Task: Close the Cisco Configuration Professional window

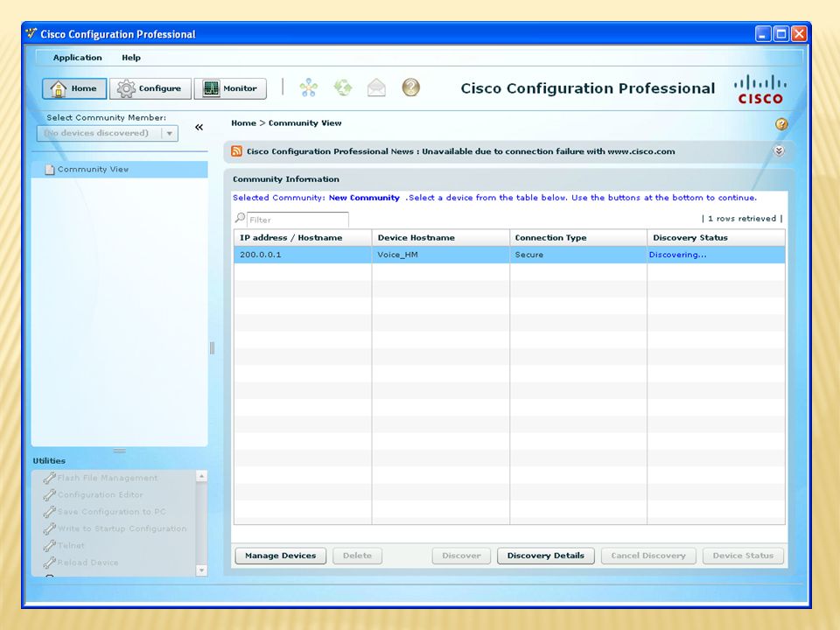Action: pos(799,34)
